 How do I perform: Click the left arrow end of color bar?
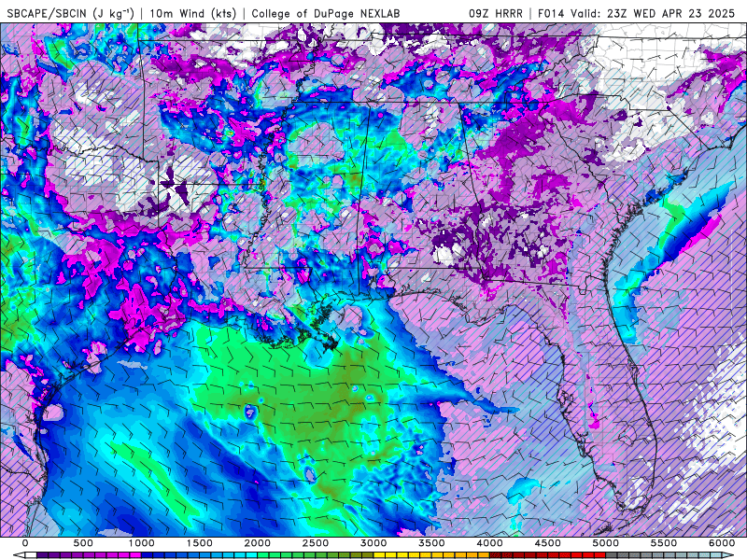[19, 555]
